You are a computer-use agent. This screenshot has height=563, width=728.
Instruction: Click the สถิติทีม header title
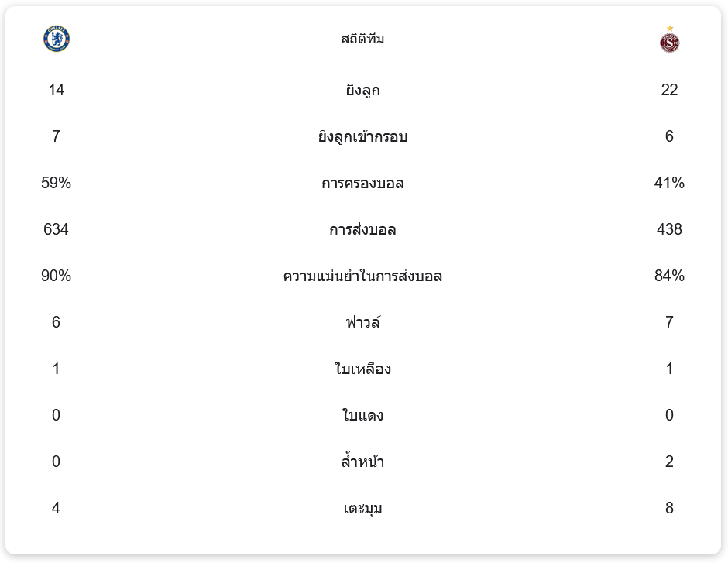point(362,39)
